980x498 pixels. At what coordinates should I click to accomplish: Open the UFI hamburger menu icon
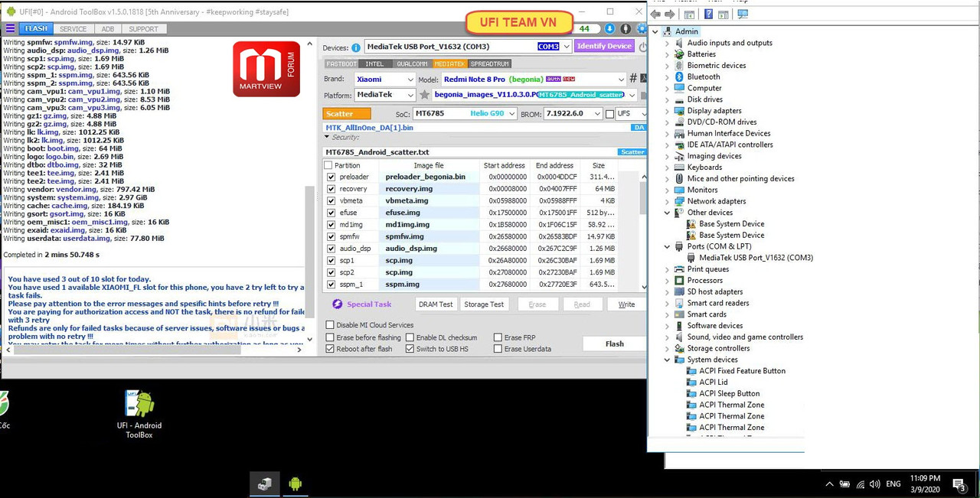coord(10,29)
